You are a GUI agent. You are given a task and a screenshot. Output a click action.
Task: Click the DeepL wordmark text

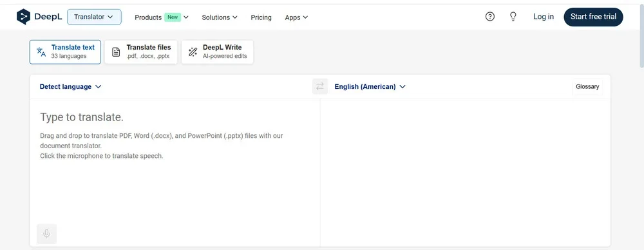tap(48, 17)
